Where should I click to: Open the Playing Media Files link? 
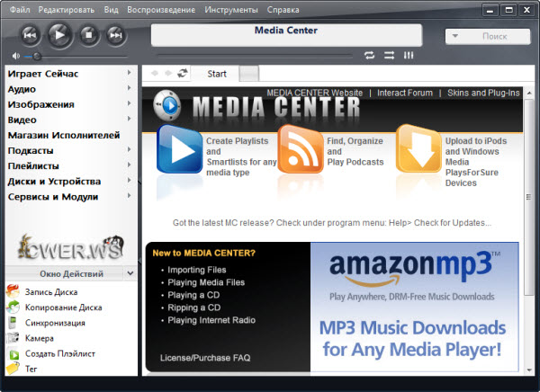click(x=206, y=282)
